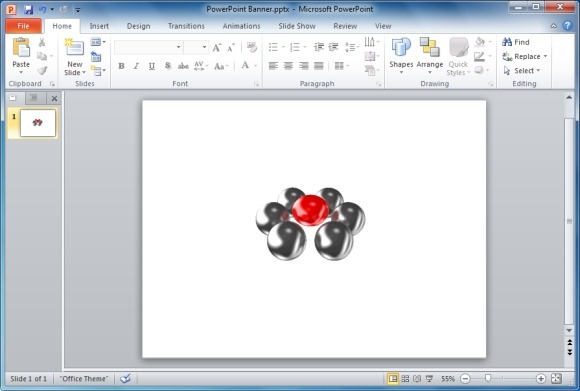Fit slide to current window icon
The width and height of the screenshot is (580, 391).
click(x=556, y=378)
